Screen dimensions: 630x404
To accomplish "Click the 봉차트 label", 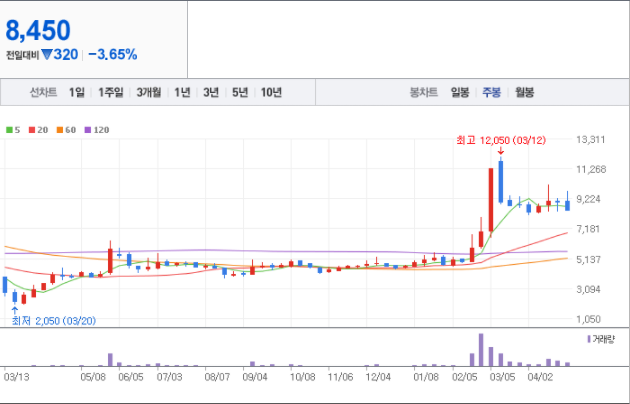I will click(x=423, y=92).
